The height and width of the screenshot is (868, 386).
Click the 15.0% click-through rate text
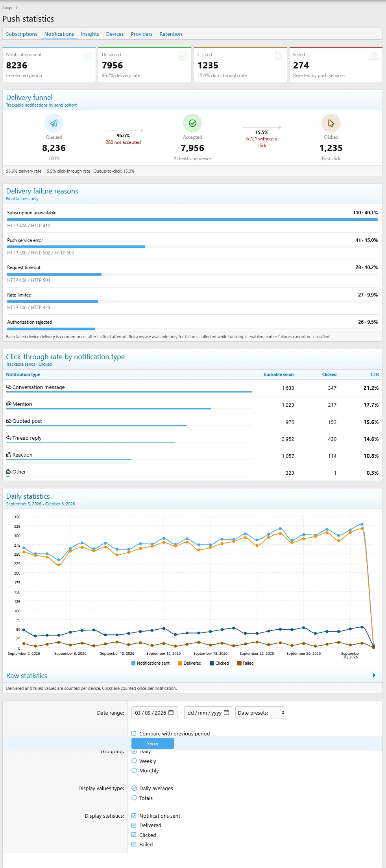222,76
